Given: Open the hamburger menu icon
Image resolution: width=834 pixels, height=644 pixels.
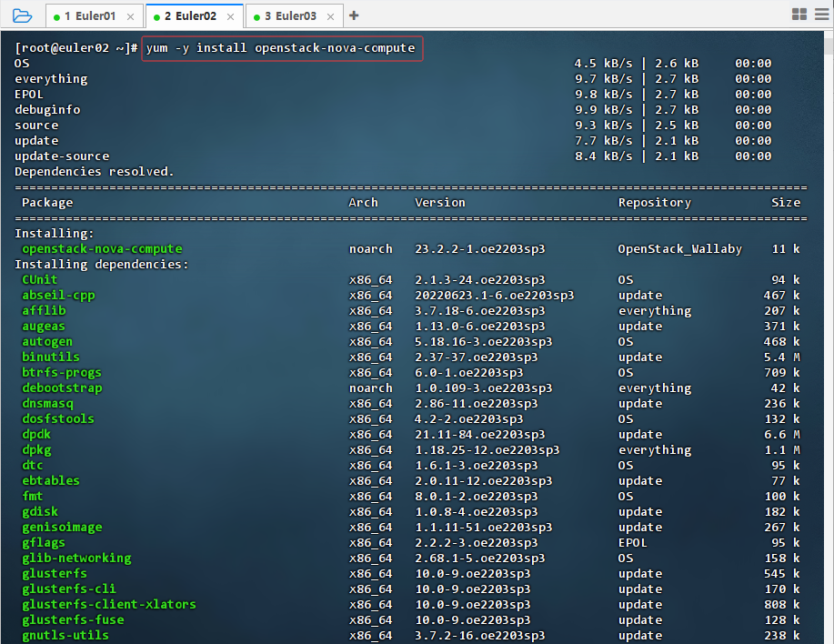Looking at the screenshot, I should pos(822,15).
